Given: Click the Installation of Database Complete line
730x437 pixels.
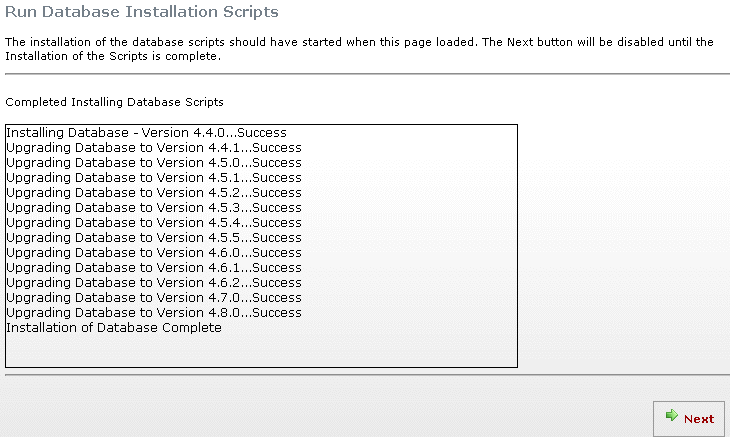Looking at the screenshot, I should coord(114,327).
